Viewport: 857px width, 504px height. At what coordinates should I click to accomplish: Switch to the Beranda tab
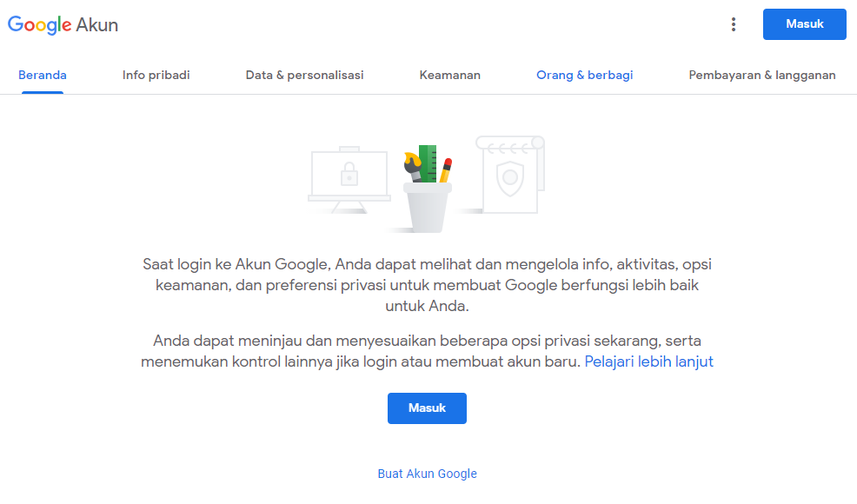click(x=43, y=75)
